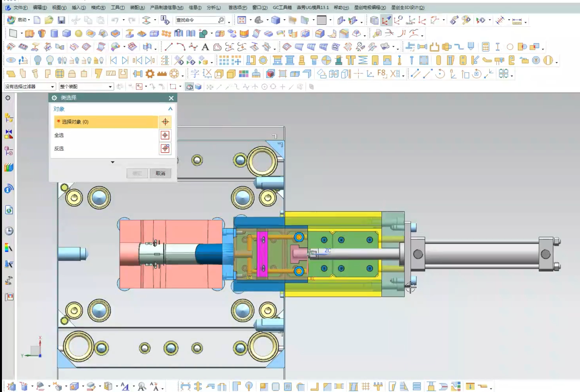Close the 类选择 dialog

(171, 98)
